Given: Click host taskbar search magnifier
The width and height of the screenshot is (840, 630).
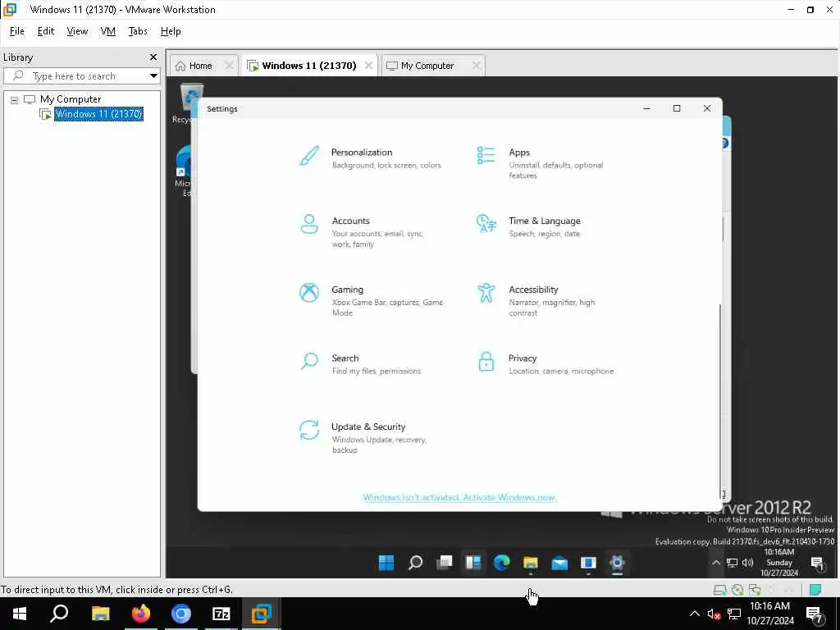Looking at the screenshot, I should pos(59,614).
